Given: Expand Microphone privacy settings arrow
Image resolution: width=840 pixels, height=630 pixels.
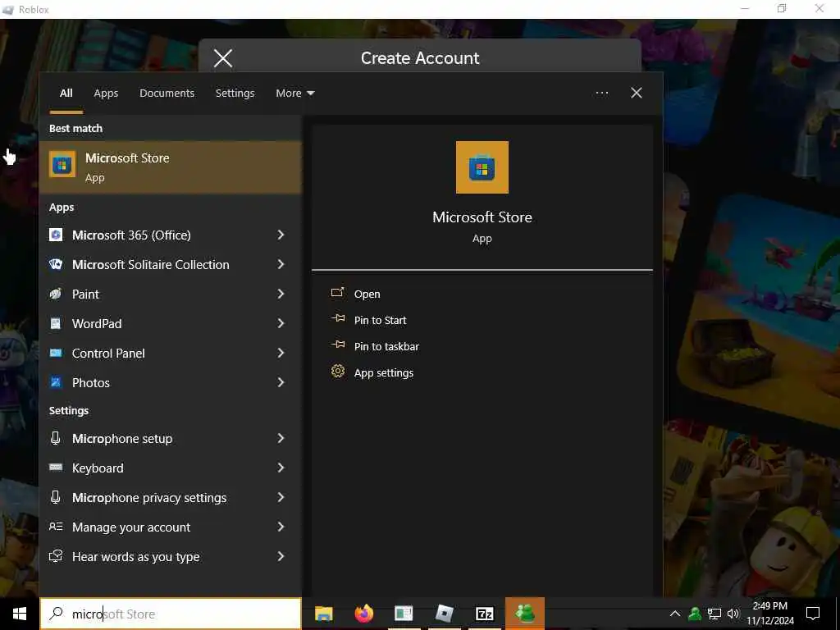Looking at the screenshot, I should tap(281, 497).
